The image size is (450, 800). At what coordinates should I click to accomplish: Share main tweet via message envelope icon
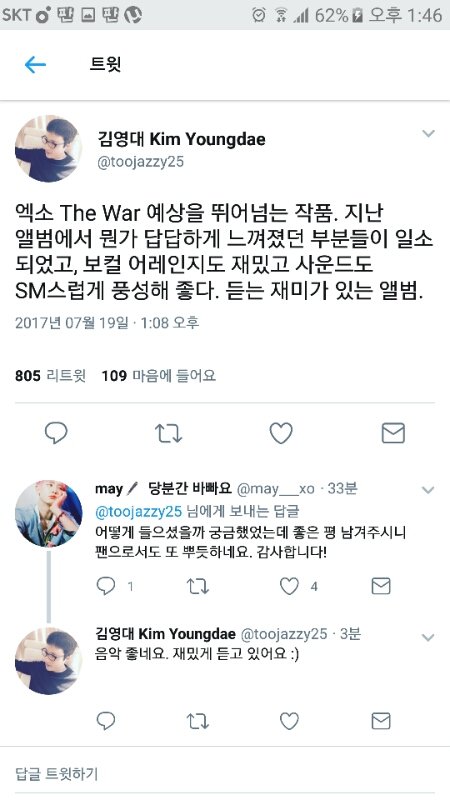(393, 433)
